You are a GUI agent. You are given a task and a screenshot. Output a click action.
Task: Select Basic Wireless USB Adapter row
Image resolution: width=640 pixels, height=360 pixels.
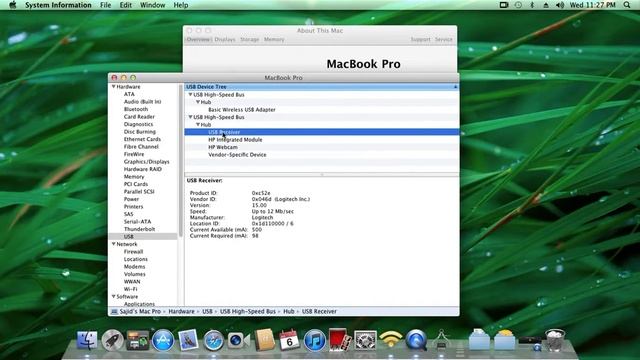tap(322, 109)
